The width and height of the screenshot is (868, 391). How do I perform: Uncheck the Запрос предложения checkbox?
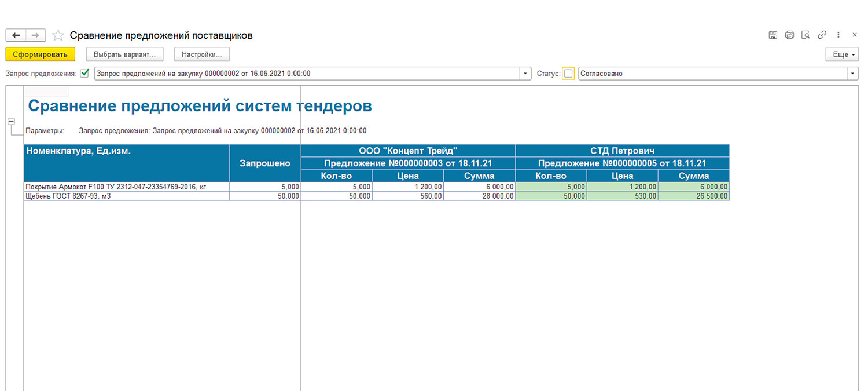pyautogui.click(x=84, y=74)
